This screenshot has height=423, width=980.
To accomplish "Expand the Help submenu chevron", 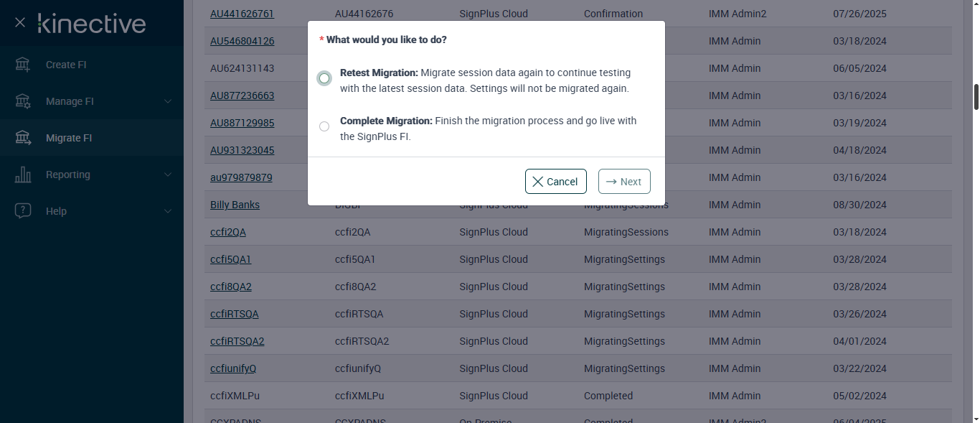I will click(168, 211).
